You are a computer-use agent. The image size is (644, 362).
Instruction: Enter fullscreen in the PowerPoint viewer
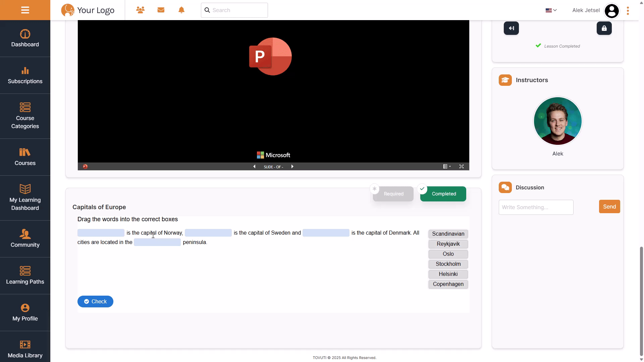[462, 167]
